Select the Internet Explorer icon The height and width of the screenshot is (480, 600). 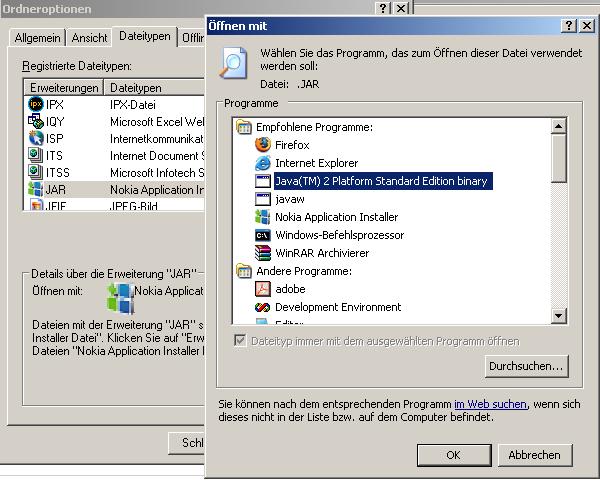(x=263, y=163)
